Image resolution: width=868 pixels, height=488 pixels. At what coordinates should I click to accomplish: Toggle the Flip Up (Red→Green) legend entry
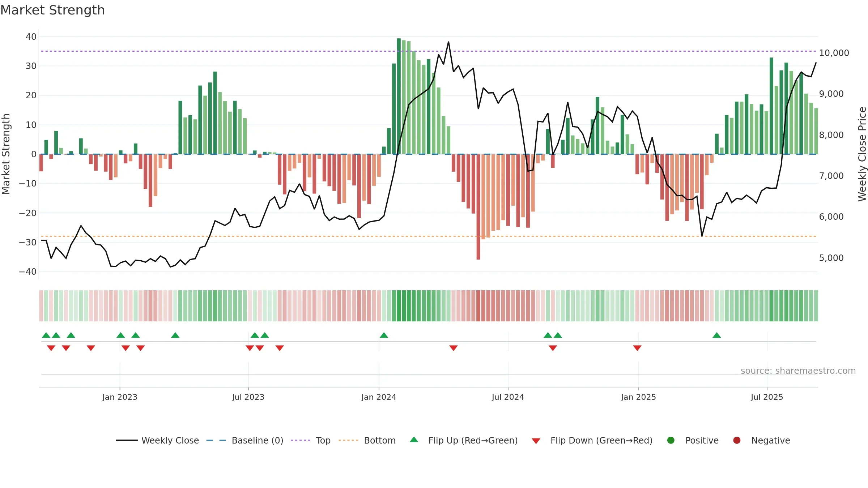click(464, 440)
